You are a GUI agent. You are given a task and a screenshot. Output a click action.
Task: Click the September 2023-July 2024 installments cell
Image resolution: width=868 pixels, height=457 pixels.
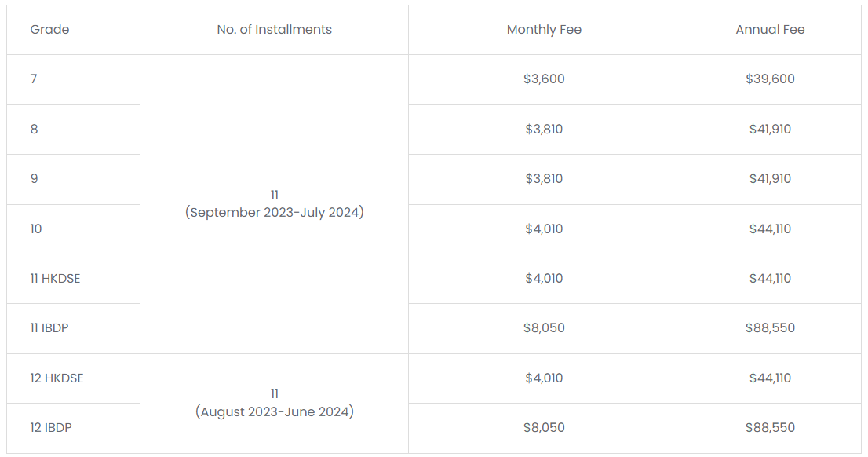tap(275, 204)
